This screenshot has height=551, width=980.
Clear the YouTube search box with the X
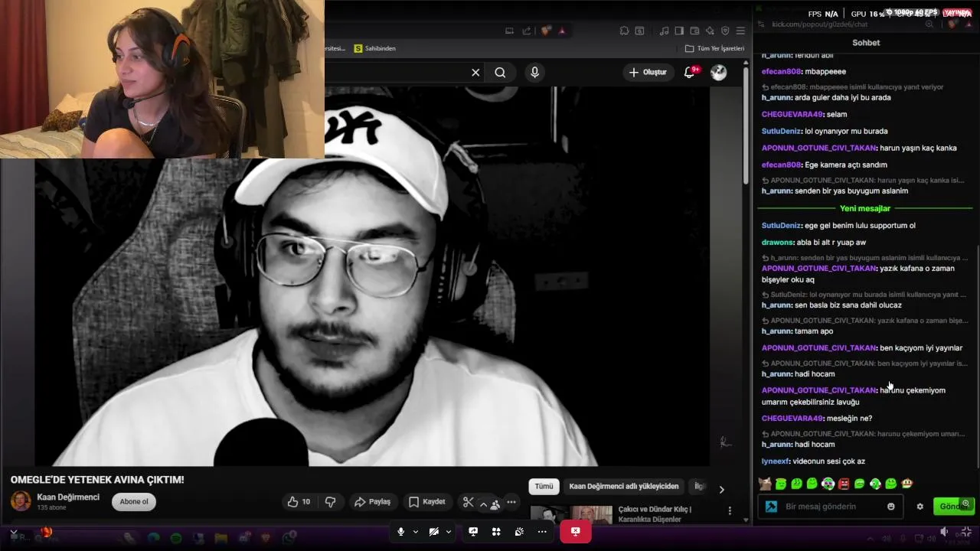pos(475,73)
